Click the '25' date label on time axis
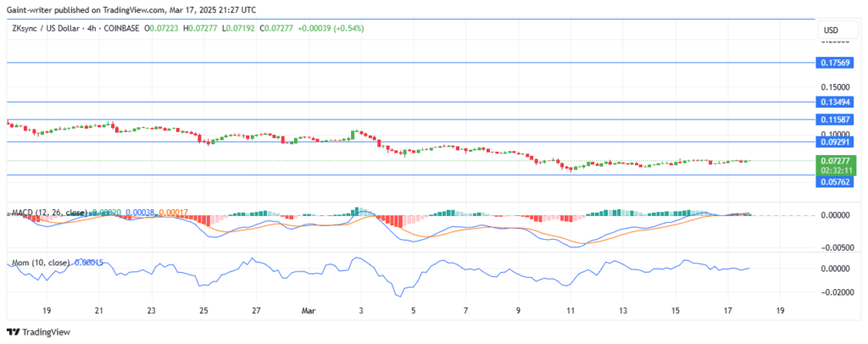The width and height of the screenshot is (868, 344). tap(203, 310)
